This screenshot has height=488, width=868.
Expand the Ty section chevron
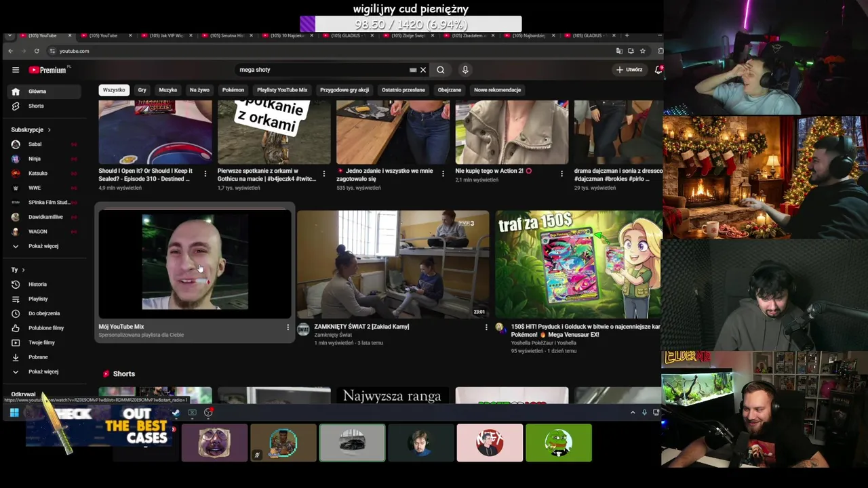click(x=23, y=270)
